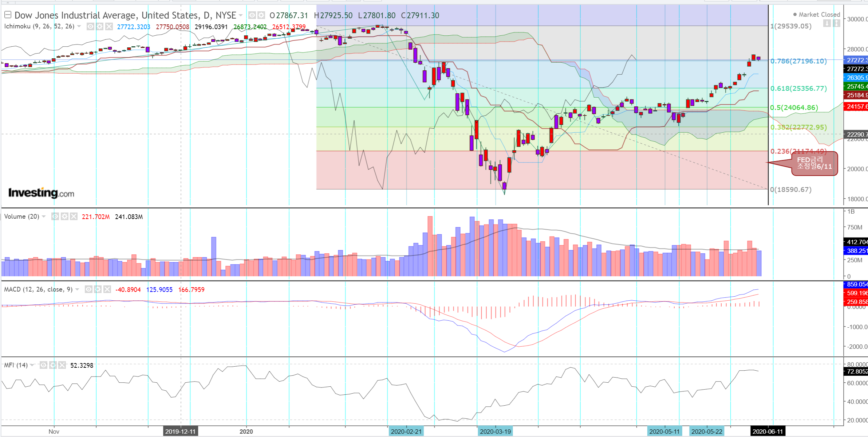Viewport: 868px width, 437px height.
Task: Open the Dow Jones symbol dropdown arrow
Action: point(241,15)
